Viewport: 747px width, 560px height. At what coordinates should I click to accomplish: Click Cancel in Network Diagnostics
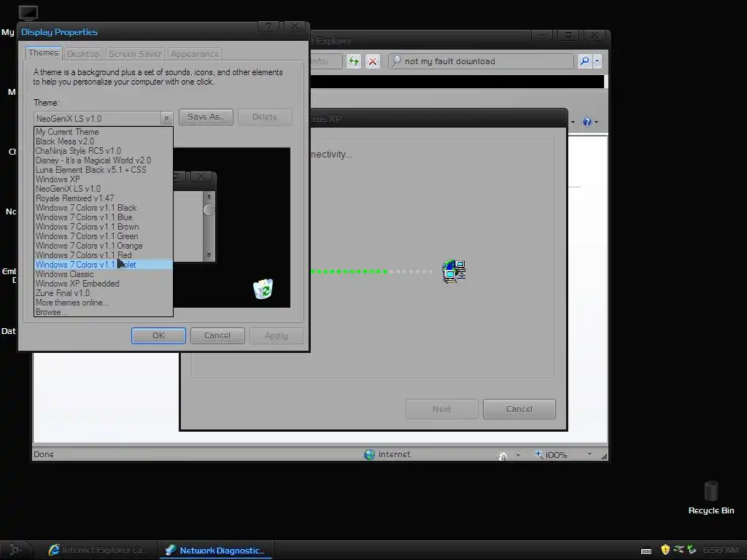pos(519,409)
